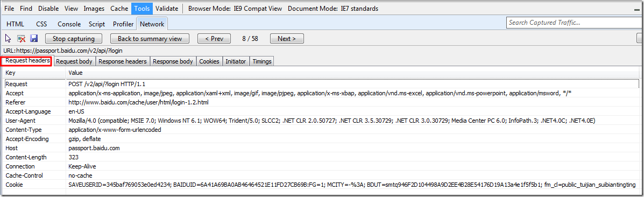This screenshot has height=197, width=644.
Task: Open the Response headers tab
Action: [123, 61]
